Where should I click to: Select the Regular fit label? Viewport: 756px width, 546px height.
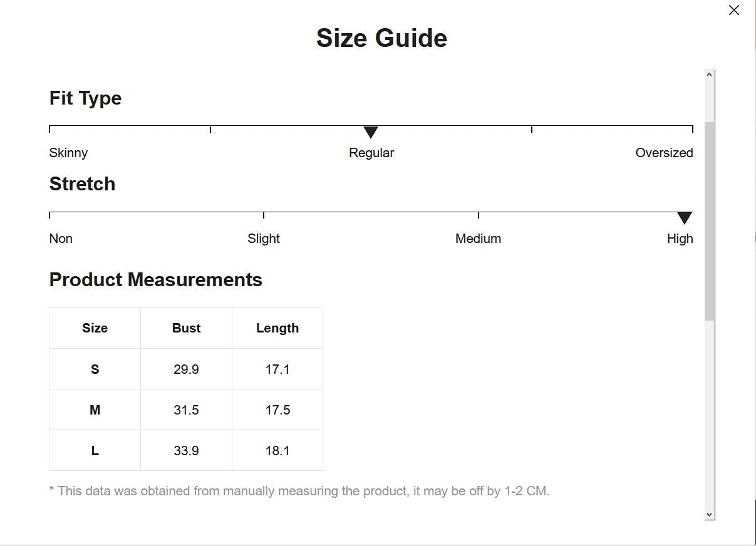(371, 153)
